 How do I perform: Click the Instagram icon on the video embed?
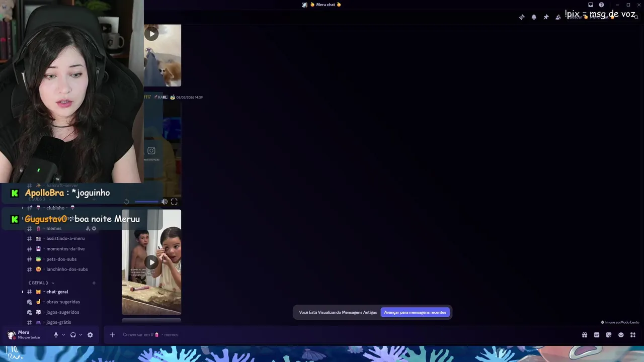[151, 150]
